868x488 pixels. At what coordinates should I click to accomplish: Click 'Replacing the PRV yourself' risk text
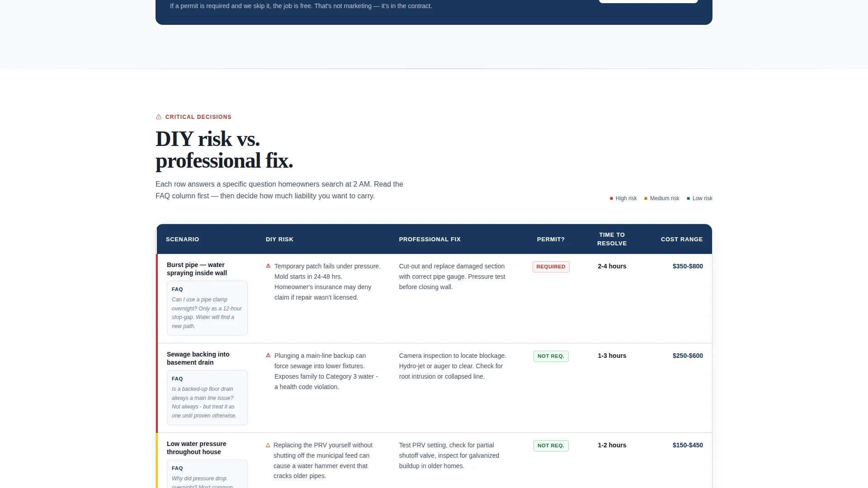tap(323, 460)
